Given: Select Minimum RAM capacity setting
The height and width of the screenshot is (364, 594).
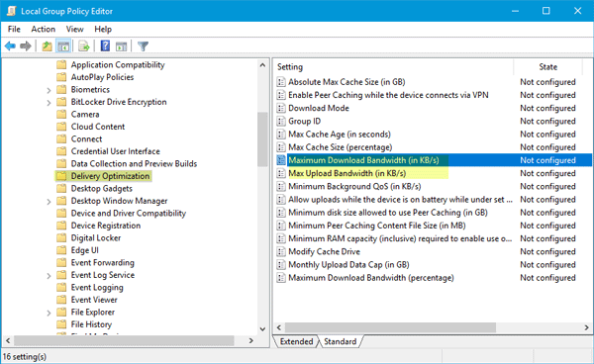Looking at the screenshot, I should [x=400, y=238].
